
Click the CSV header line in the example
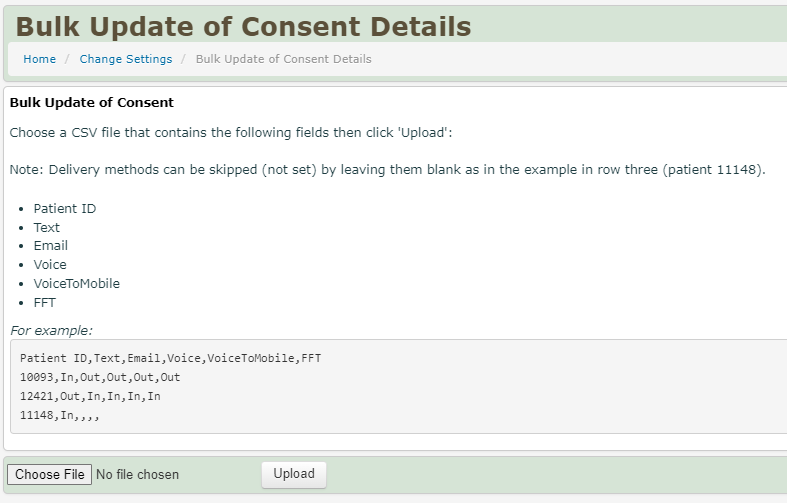[x=170, y=358]
